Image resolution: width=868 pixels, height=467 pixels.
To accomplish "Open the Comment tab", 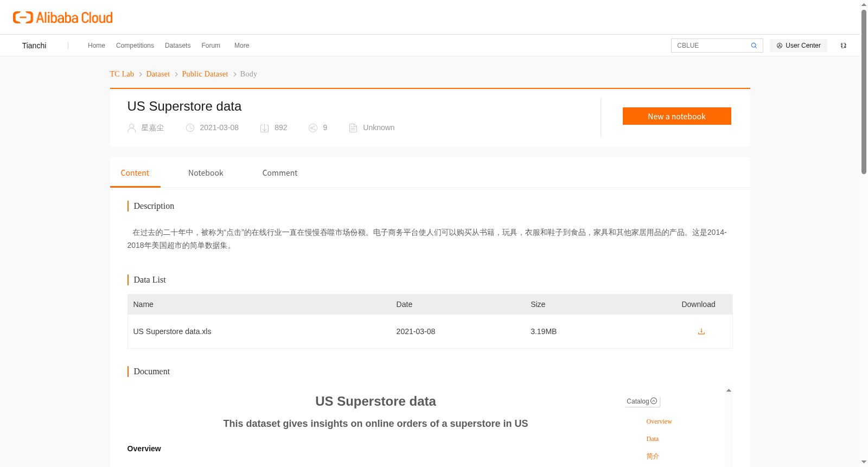I will [x=280, y=173].
